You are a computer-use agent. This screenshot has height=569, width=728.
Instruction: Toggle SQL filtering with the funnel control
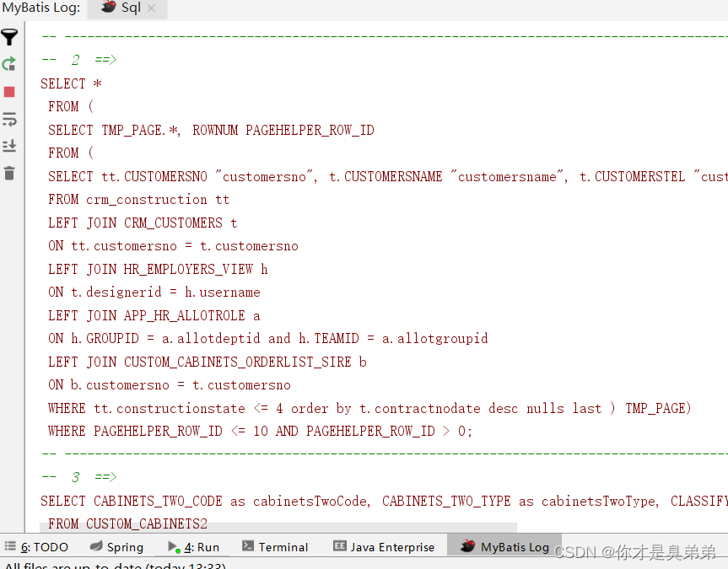[x=10, y=37]
